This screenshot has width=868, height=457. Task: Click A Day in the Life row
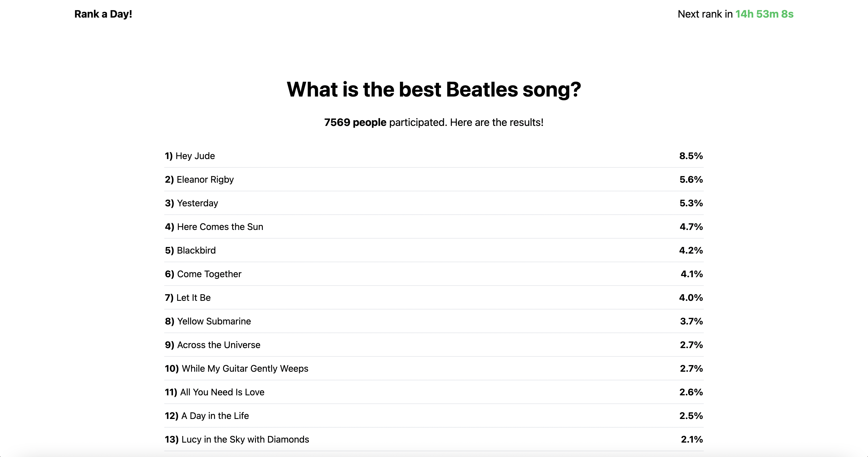[434, 415]
